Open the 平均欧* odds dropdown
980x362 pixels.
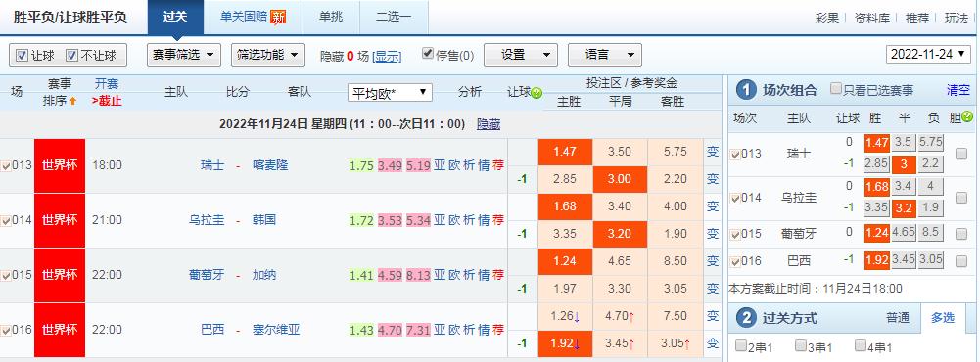pos(390,93)
